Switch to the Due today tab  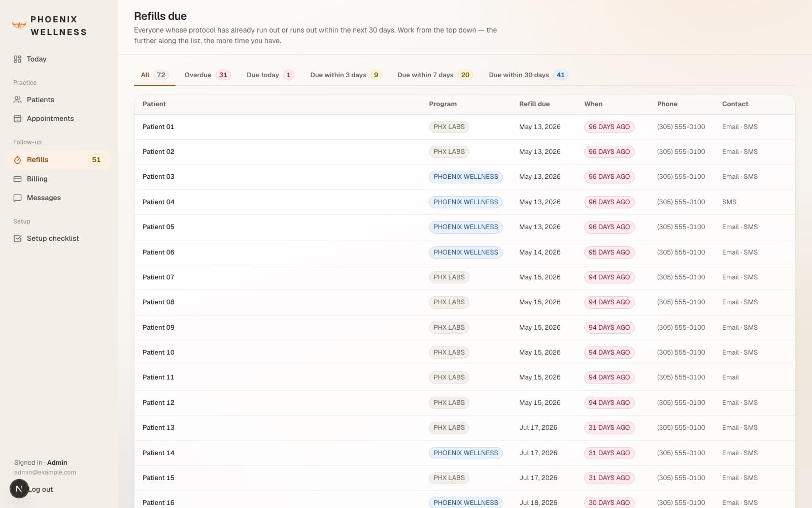[x=270, y=75]
